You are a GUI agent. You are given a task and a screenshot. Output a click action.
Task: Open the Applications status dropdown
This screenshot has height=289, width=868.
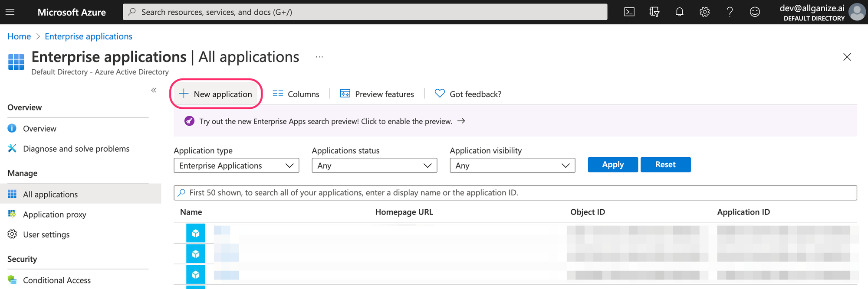(375, 166)
